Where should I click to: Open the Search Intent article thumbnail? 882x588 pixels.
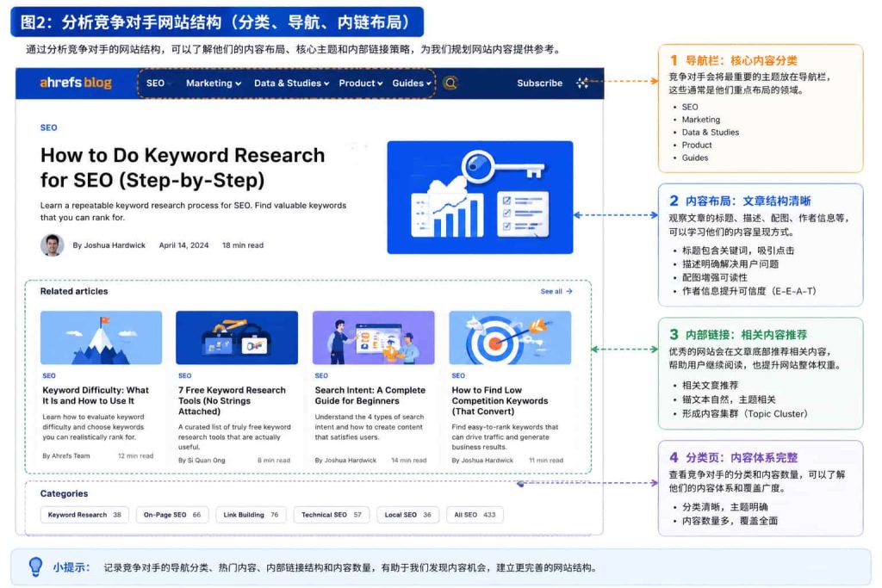(374, 337)
